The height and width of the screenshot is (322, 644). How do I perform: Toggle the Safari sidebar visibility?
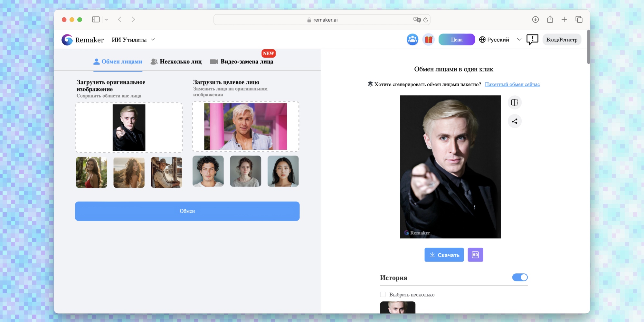click(95, 19)
